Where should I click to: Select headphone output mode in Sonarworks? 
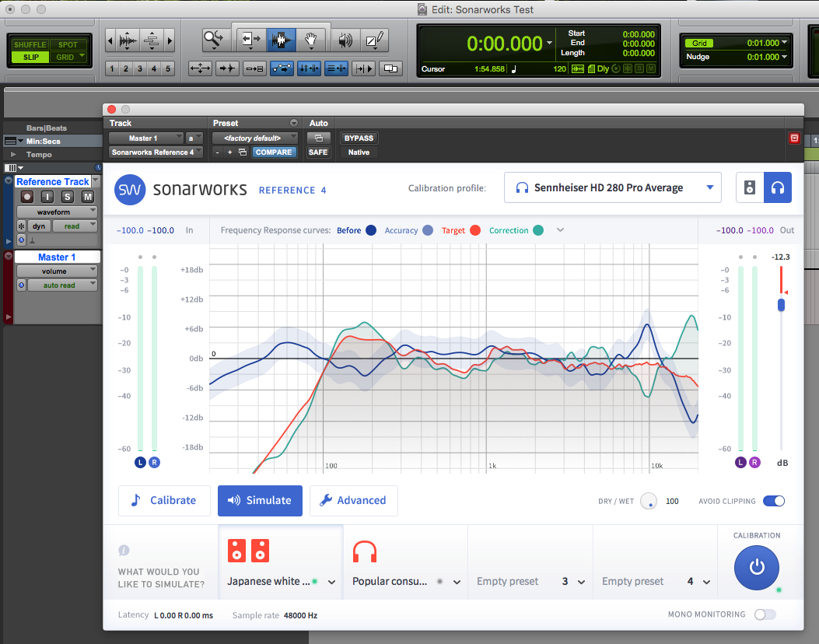778,187
